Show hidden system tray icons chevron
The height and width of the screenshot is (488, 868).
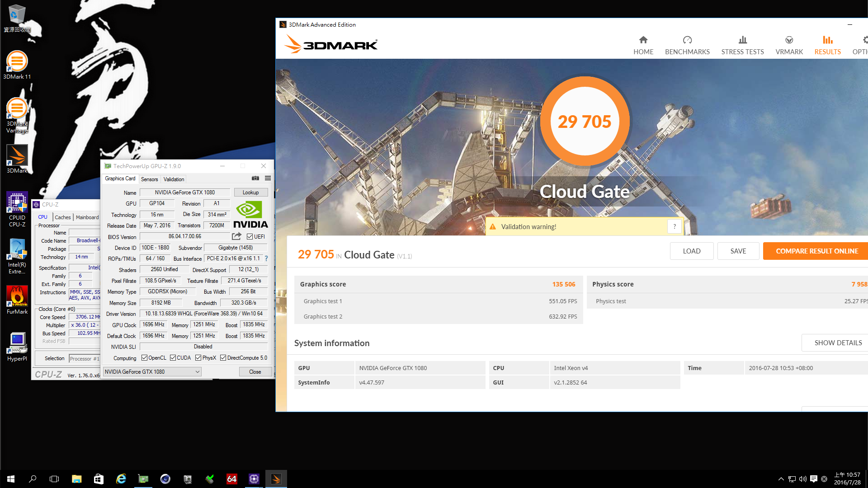pyautogui.click(x=781, y=479)
